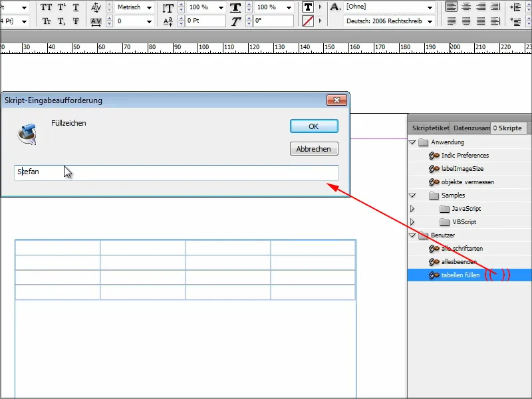The width and height of the screenshot is (532, 399).
Task: Open the Metrisch kerning dropdown
Action: click(149, 7)
